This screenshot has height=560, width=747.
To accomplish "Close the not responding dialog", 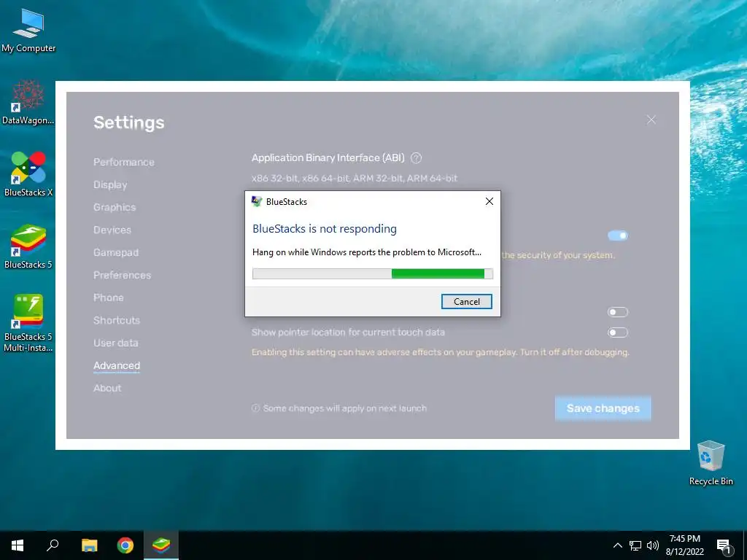I will [x=489, y=201].
